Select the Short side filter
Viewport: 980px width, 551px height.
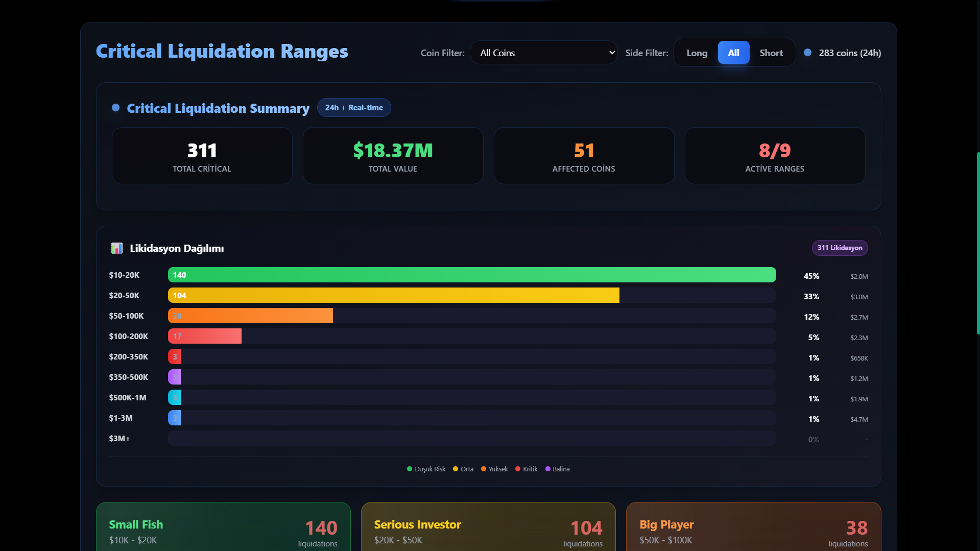coord(771,53)
